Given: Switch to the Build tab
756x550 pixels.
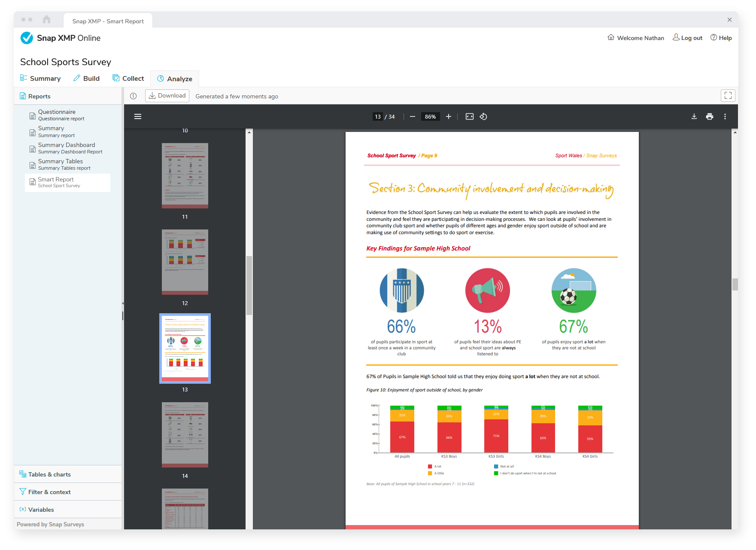Looking at the screenshot, I should (x=86, y=78).
